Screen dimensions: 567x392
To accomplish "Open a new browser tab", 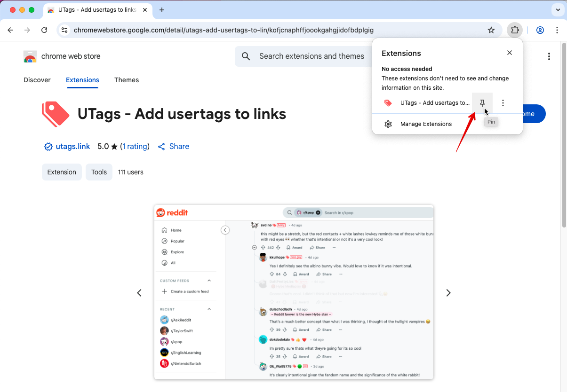I will 162,10.
